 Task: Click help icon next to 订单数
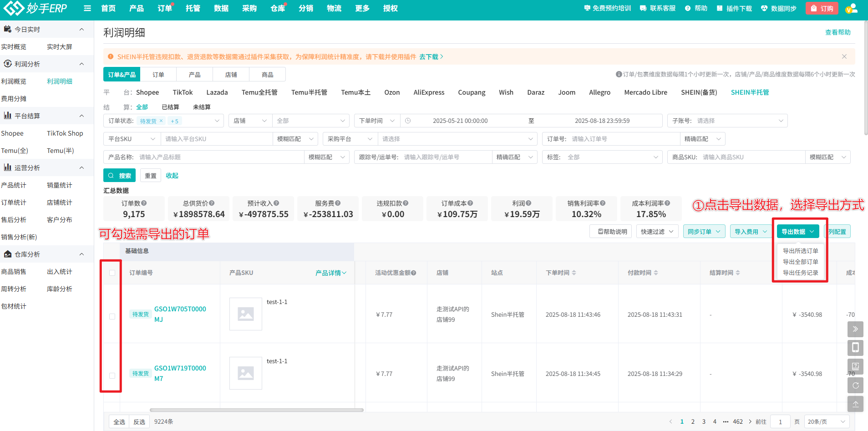point(144,203)
